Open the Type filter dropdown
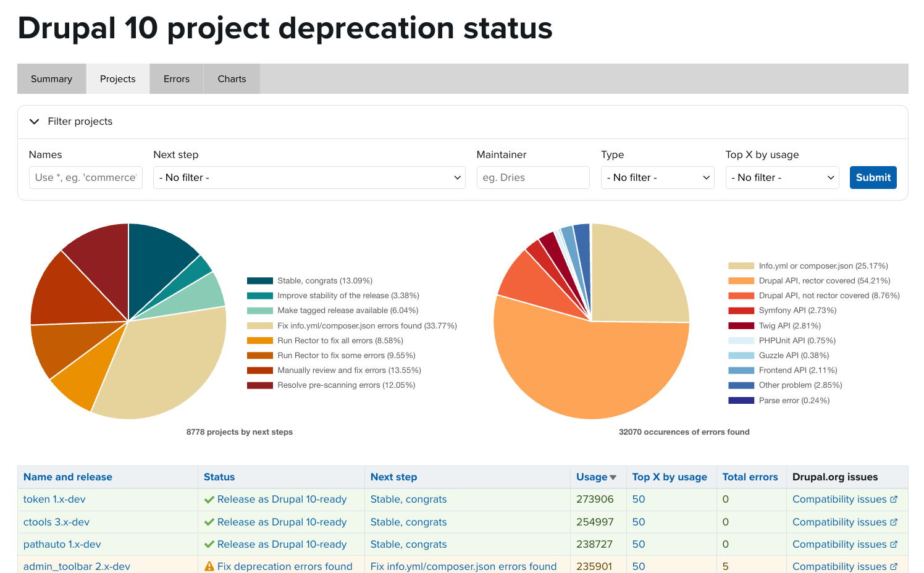The width and height of the screenshot is (924, 573). tap(658, 178)
